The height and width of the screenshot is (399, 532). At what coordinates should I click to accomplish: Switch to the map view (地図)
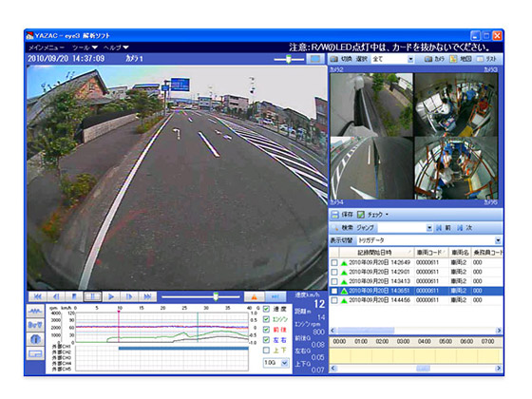(462, 59)
